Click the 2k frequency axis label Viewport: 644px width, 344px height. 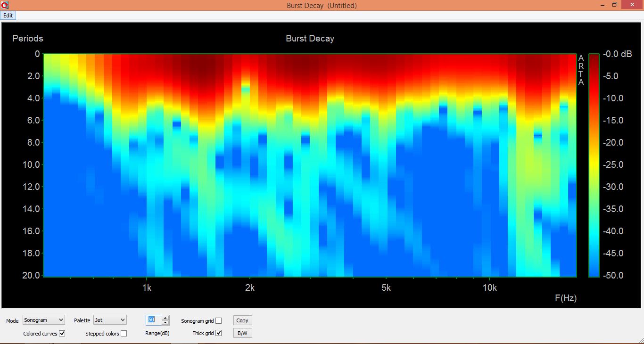pyautogui.click(x=250, y=288)
